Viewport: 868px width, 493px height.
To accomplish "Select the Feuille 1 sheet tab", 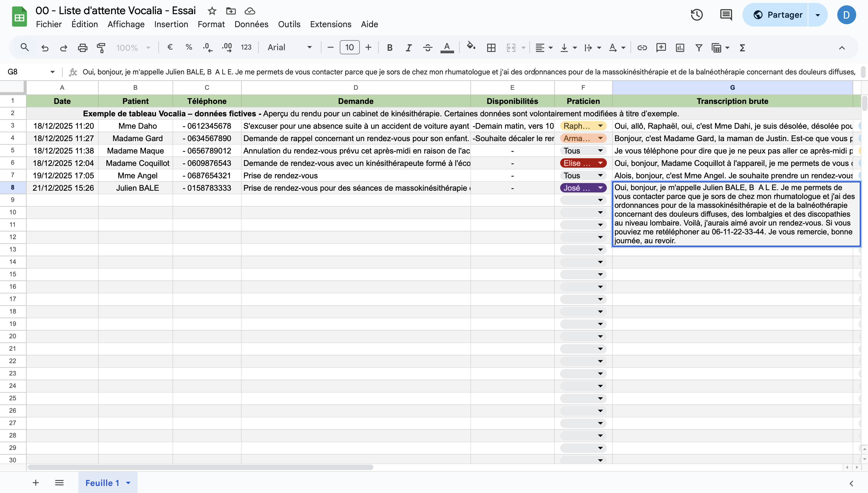I will 102,483.
